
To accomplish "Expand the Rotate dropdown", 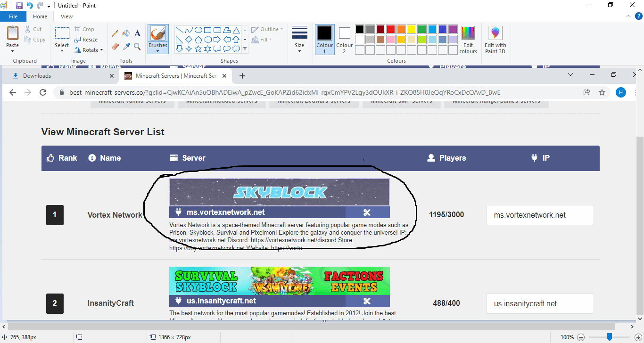I will [89, 50].
